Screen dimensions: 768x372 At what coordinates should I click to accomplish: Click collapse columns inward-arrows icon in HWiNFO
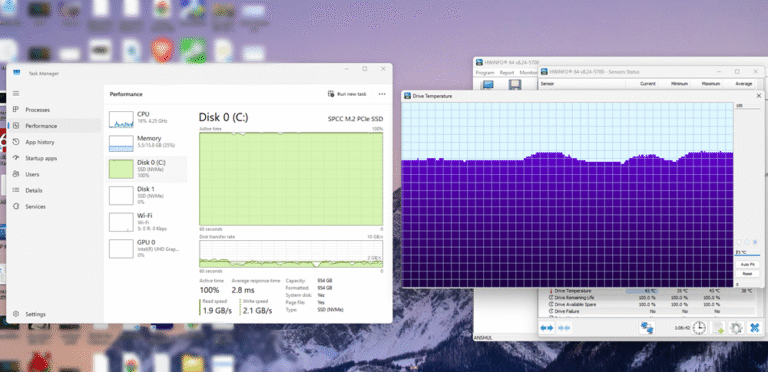pos(564,328)
